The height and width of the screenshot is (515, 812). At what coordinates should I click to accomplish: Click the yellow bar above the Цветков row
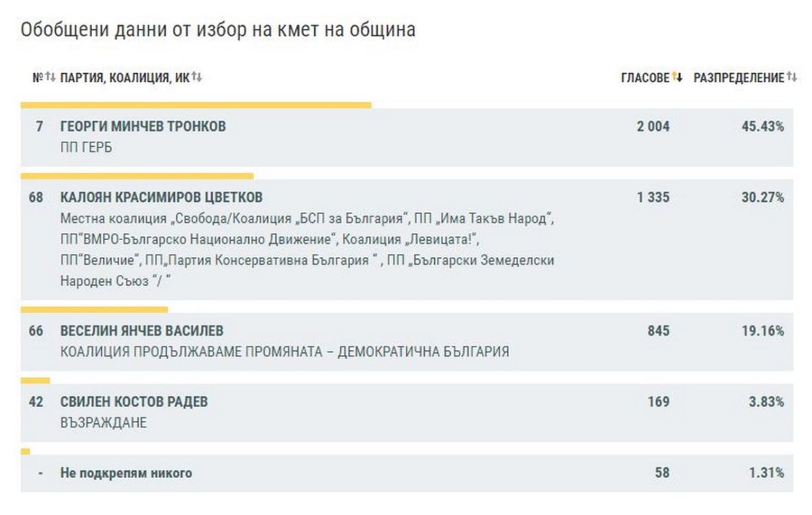[x=137, y=176]
